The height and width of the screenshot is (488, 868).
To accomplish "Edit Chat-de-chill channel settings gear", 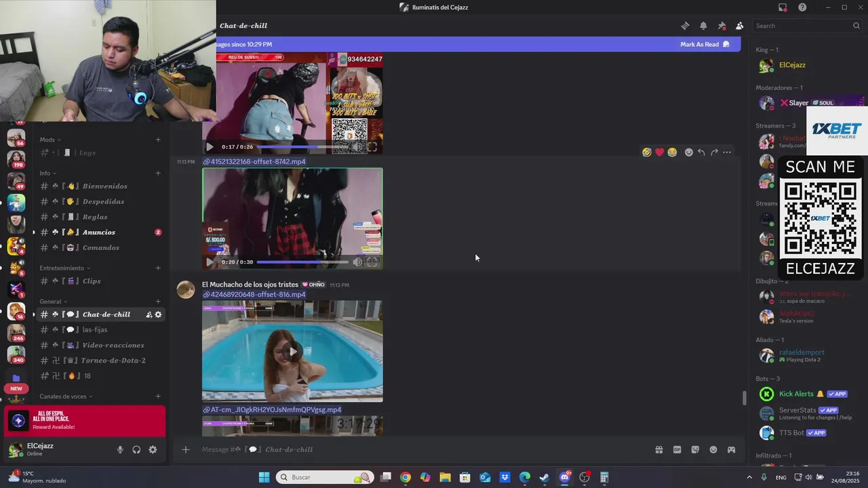I will 158,314.
